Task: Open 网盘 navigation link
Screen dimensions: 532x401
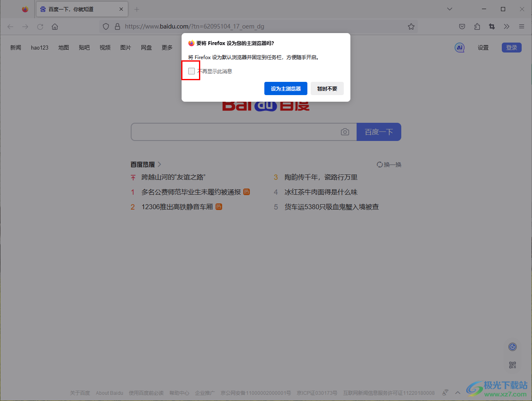Action: [x=146, y=48]
